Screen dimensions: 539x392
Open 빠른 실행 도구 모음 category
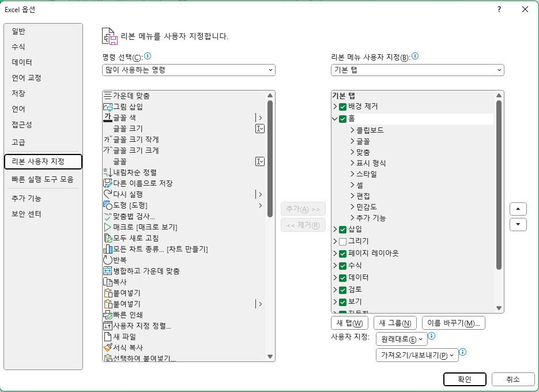pos(43,179)
